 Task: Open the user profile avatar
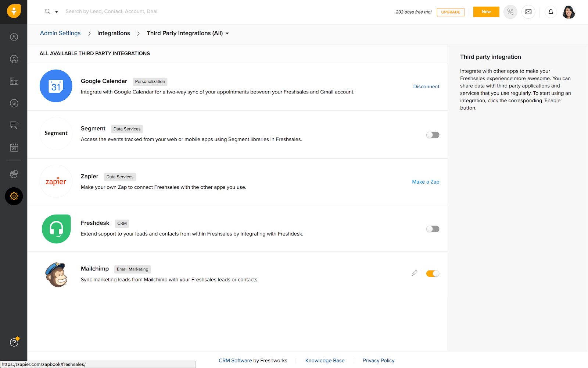[x=569, y=12]
